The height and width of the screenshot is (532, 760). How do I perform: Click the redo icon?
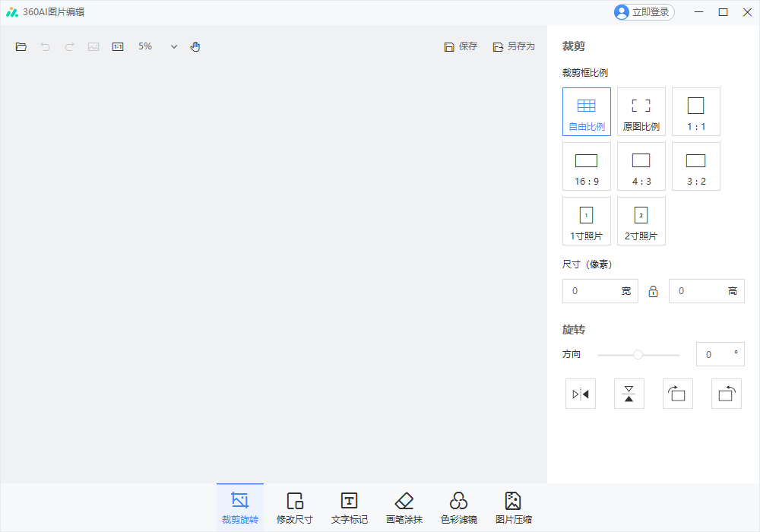(69, 46)
